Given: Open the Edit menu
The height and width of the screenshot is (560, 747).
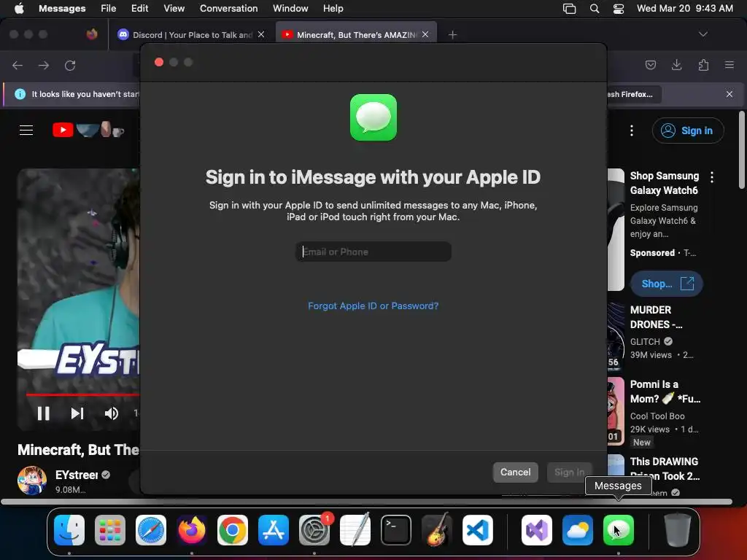Looking at the screenshot, I should (x=139, y=9).
